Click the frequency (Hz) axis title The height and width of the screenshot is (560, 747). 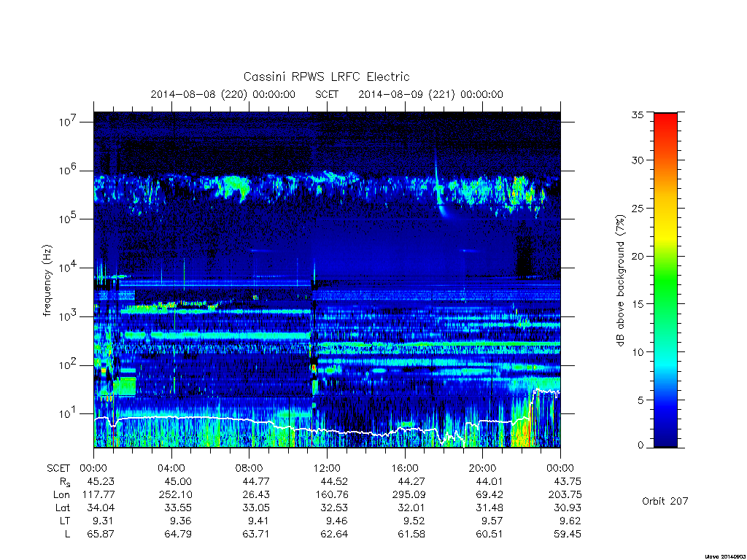47,281
